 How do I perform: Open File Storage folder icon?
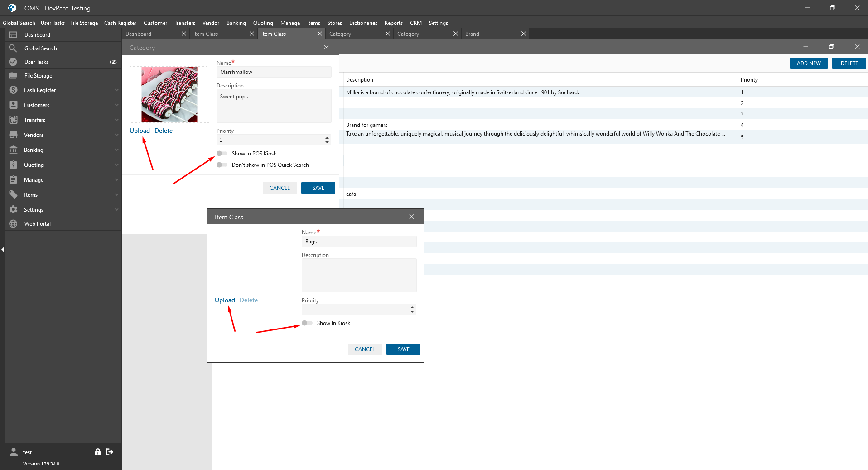click(x=13, y=76)
